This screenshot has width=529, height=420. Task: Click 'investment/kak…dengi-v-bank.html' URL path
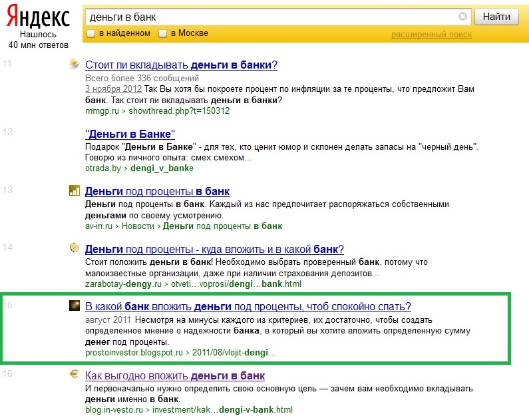[x=222, y=410]
